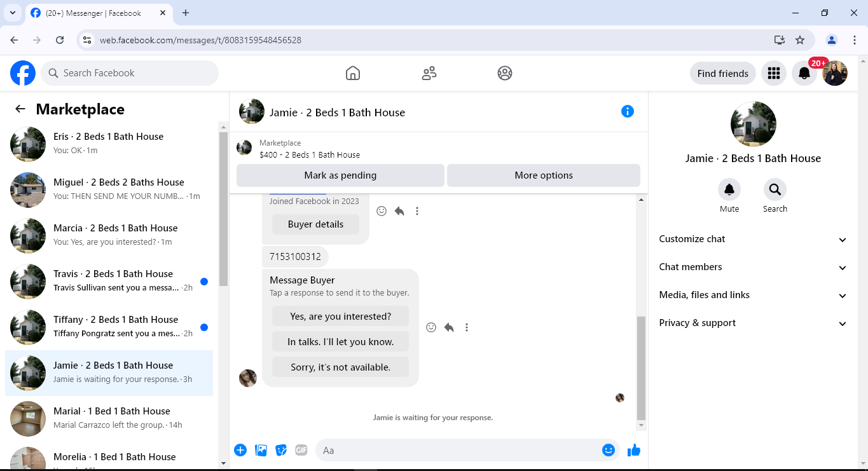Click the Search Facebook field
This screenshot has width=868, height=471.
pyautogui.click(x=130, y=73)
